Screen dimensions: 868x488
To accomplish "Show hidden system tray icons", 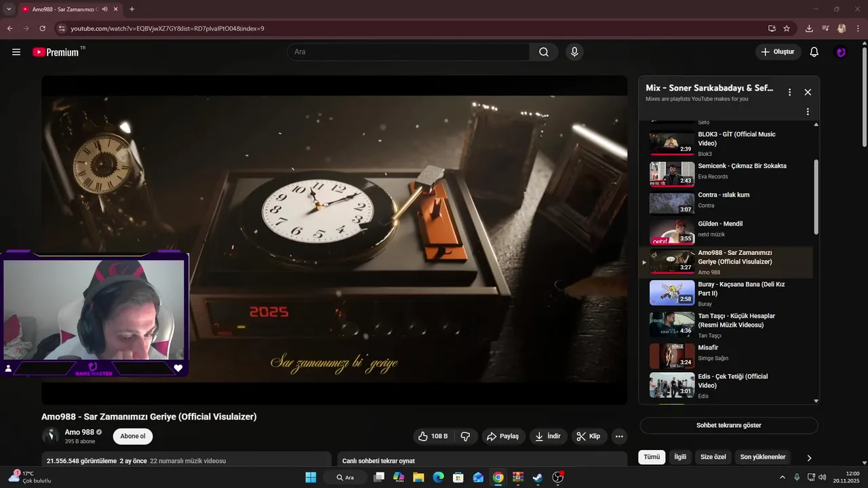I will coord(782,477).
